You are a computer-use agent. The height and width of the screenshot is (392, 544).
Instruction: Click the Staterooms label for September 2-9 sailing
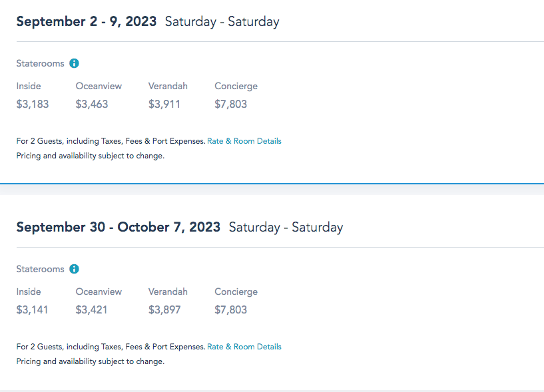pyautogui.click(x=41, y=63)
